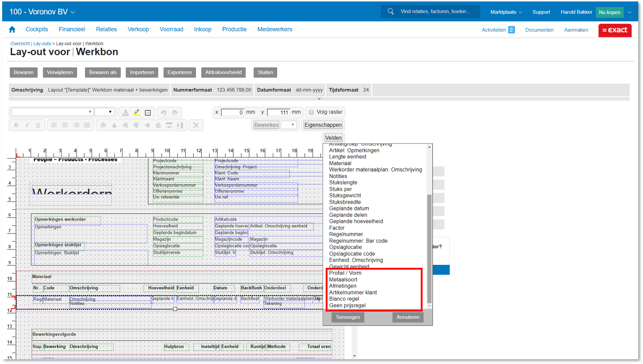Screen dimensions: 643x364
Task: Open the font name dropdown
Action: point(52,112)
